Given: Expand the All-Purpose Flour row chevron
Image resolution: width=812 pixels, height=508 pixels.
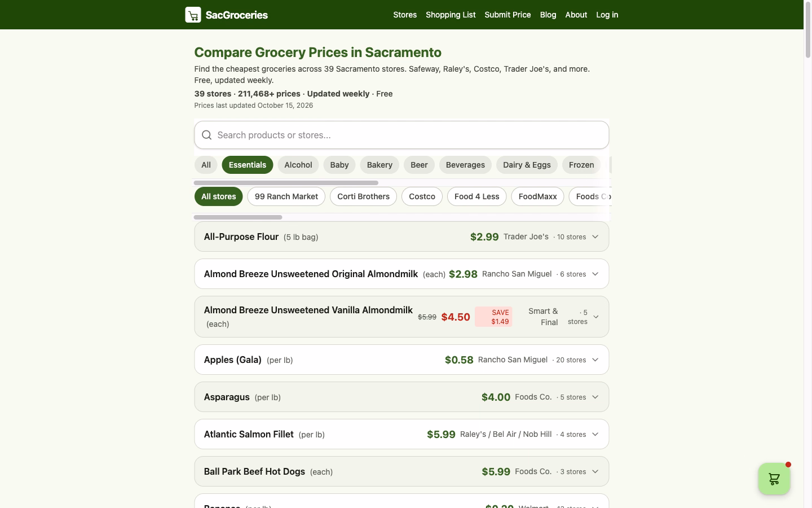Looking at the screenshot, I should (595, 237).
